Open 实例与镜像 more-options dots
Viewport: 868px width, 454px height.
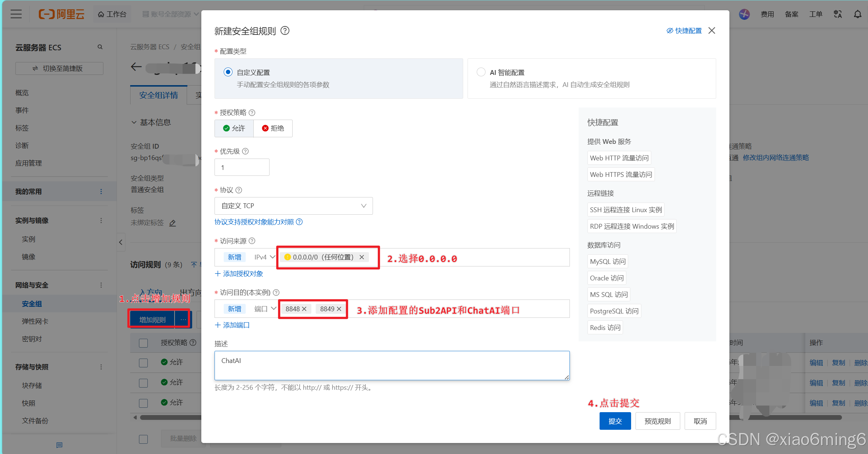(x=101, y=221)
